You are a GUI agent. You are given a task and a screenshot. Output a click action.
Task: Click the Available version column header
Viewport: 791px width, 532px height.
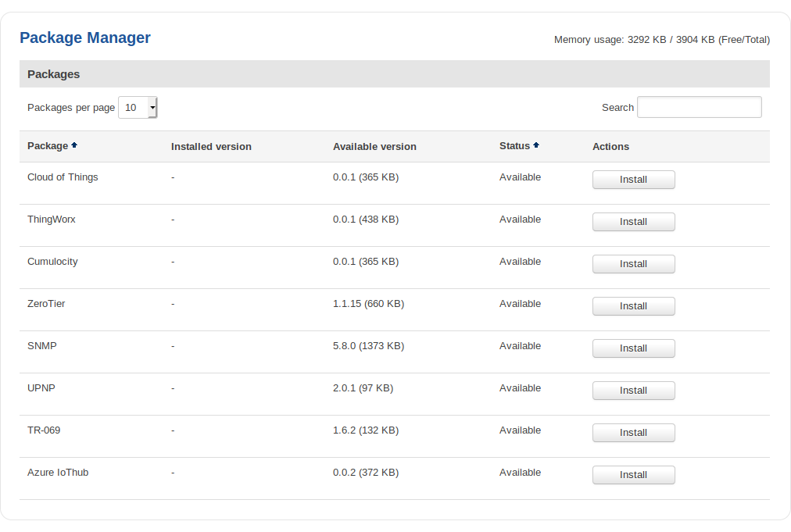click(374, 147)
